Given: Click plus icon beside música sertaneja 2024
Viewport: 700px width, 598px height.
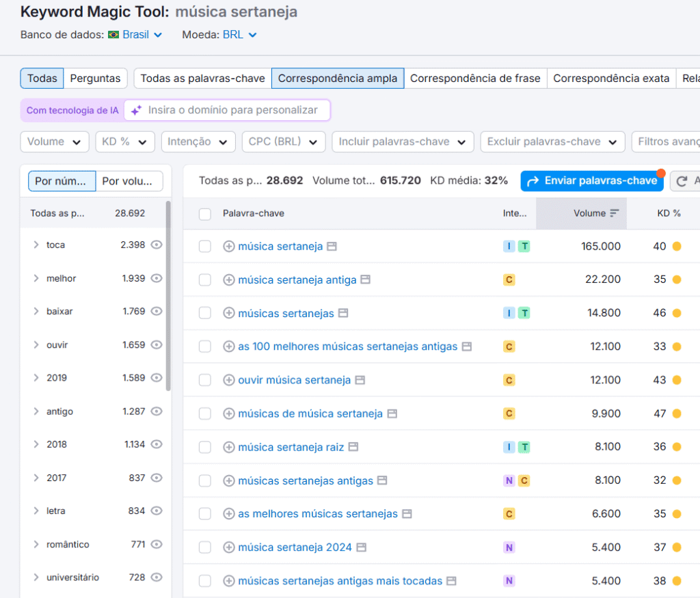Looking at the screenshot, I should pyautogui.click(x=228, y=547).
